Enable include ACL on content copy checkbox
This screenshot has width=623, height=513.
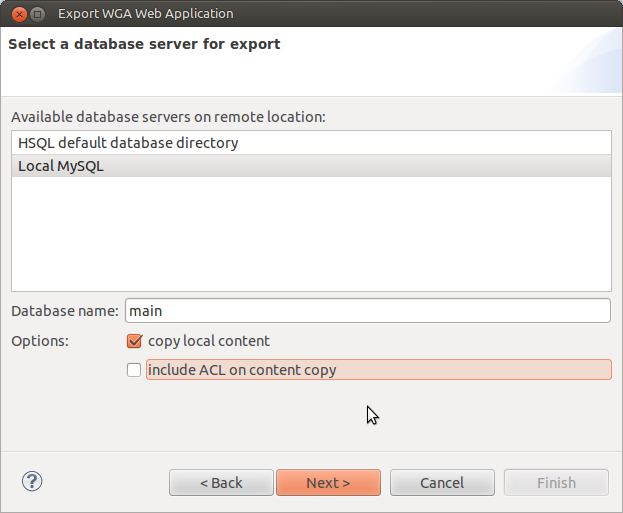coord(134,370)
